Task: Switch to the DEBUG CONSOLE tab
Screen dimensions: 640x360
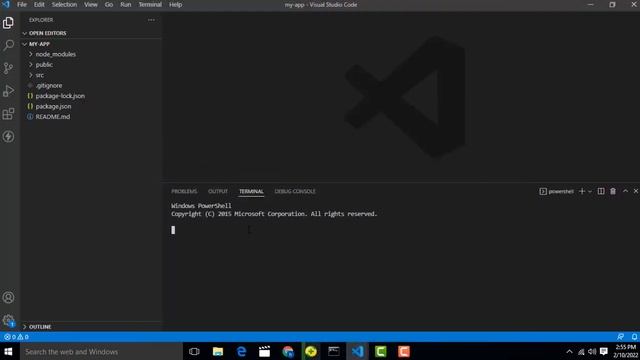Action: coord(295,191)
